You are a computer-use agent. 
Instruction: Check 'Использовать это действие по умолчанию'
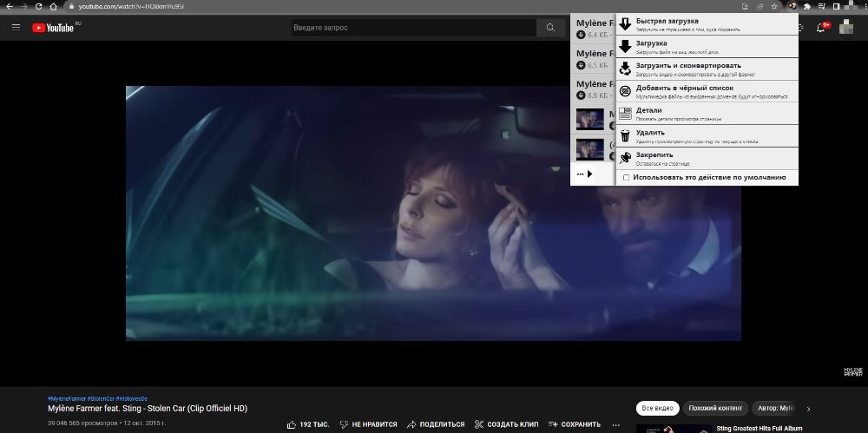[627, 177]
